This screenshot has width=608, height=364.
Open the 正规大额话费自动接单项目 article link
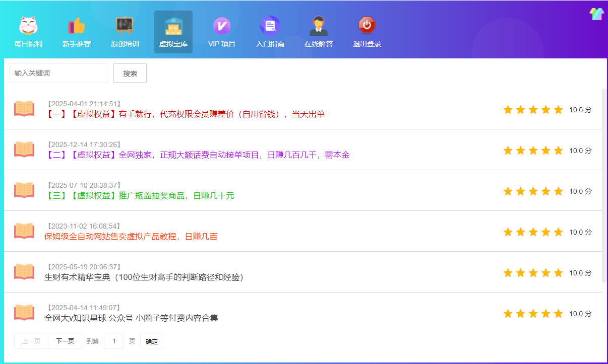(198, 155)
